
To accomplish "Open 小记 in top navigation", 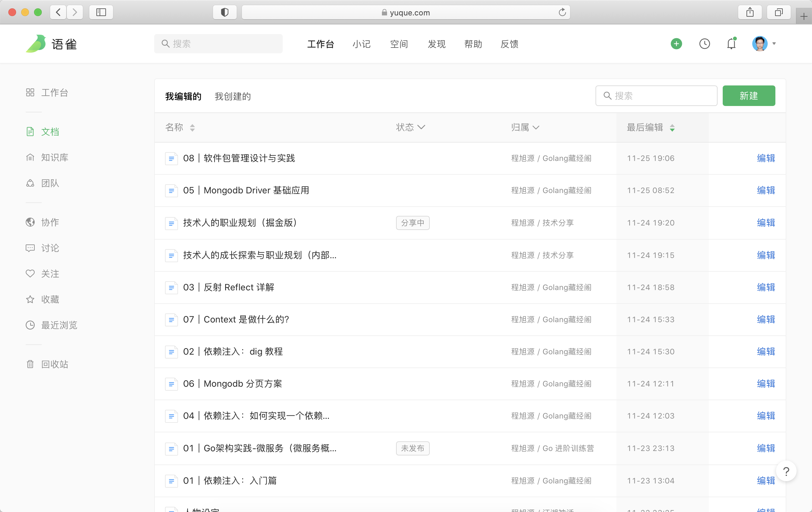I will point(361,44).
